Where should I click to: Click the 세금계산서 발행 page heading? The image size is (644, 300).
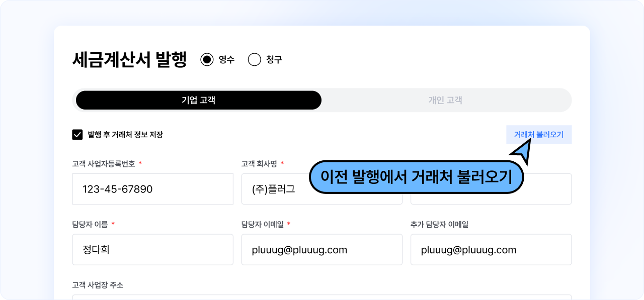pyautogui.click(x=129, y=60)
